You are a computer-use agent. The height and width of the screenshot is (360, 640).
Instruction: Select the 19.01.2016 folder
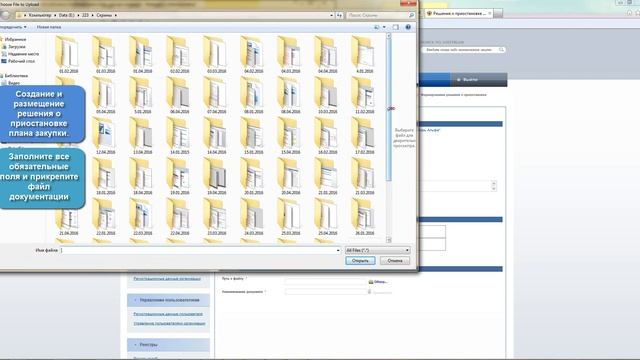tap(179, 176)
